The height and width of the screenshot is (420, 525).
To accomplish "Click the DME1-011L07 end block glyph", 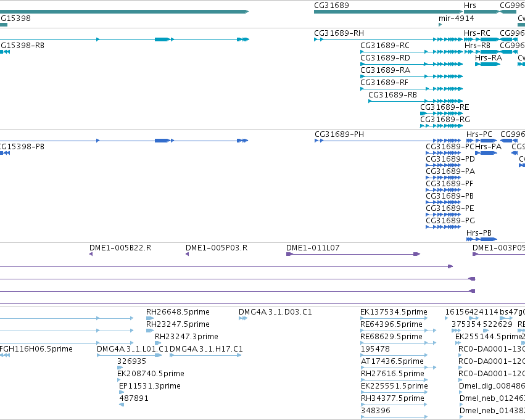I will pyautogui.click(x=416, y=254).
